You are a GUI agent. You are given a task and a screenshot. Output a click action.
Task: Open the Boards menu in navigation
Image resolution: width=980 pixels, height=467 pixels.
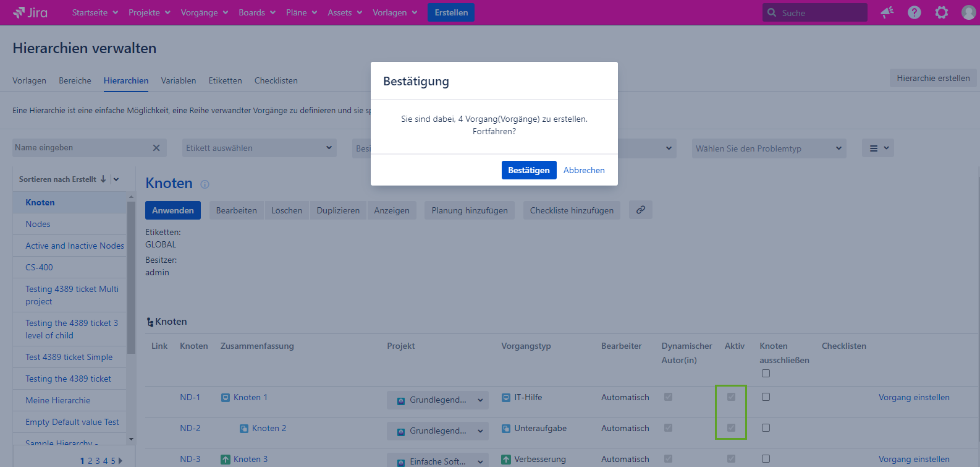tap(257, 12)
